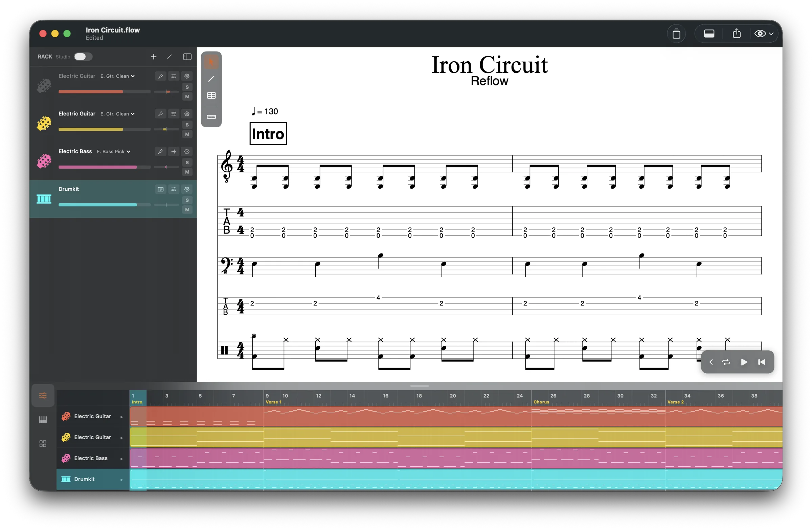This screenshot has width=812, height=530.
Task: Switch to piano keys view in bottom sidebar
Action: tap(43, 420)
